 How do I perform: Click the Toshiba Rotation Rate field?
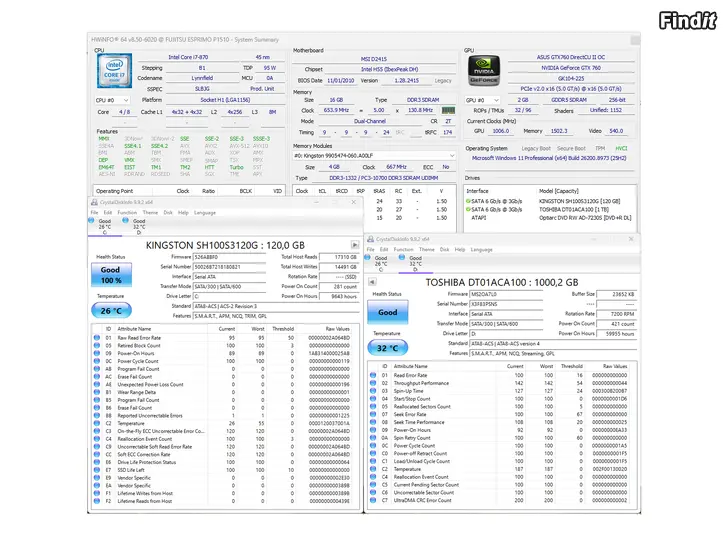tap(617, 314)
